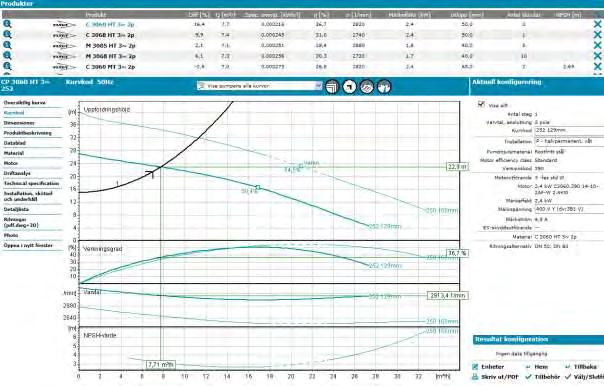
Task: Click the Hem button
Action: (x=537, y=367)
